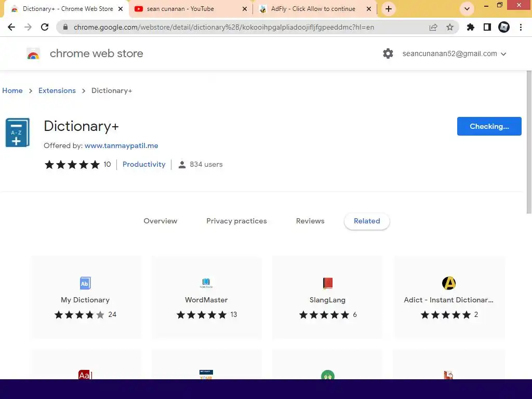
Task: Click the My Dictionary star rating
Action: 79,315
